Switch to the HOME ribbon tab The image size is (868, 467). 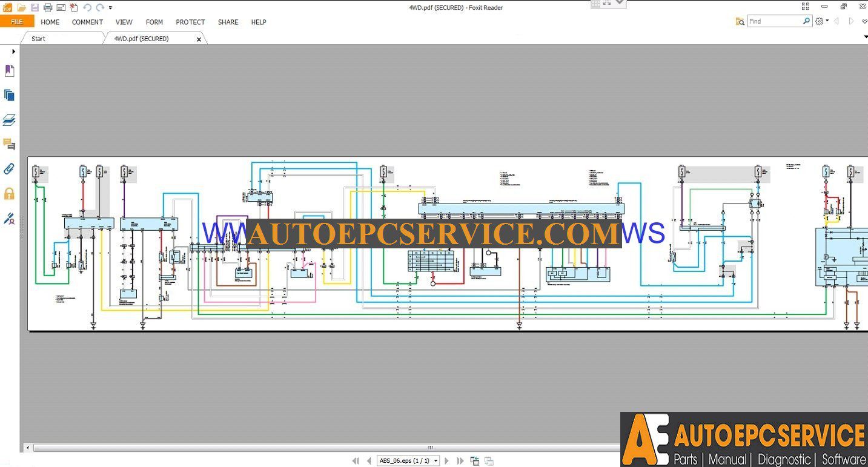[50, 22]
